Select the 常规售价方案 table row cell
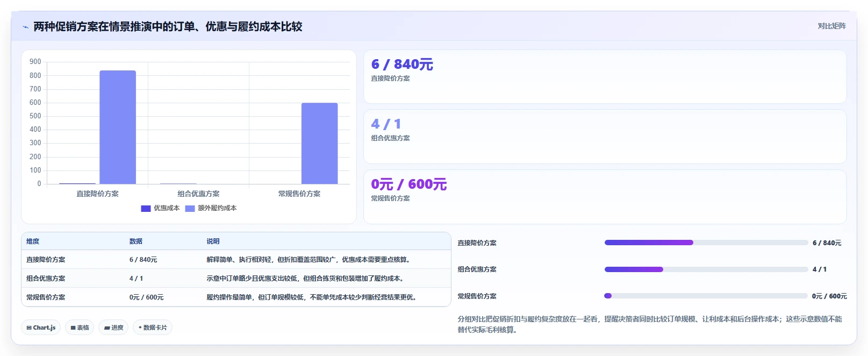This screenshot has width=868, height=356. click(x=46, y=297)
